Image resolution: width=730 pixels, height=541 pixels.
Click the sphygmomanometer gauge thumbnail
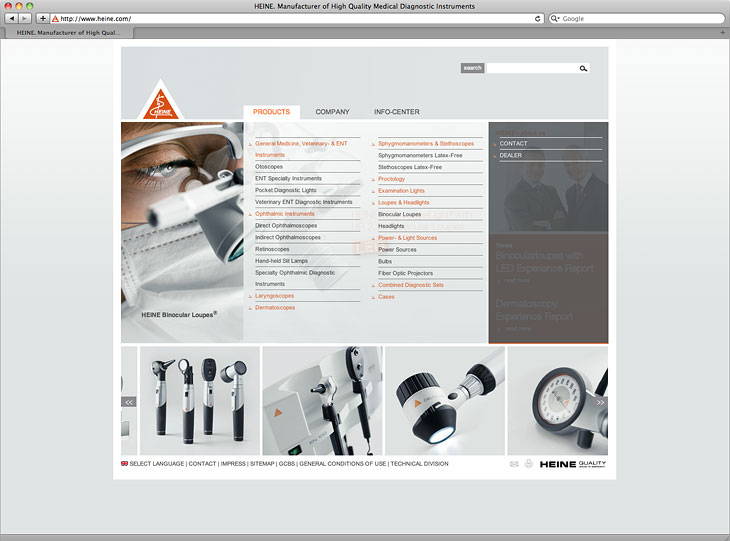tap(558, 400)
